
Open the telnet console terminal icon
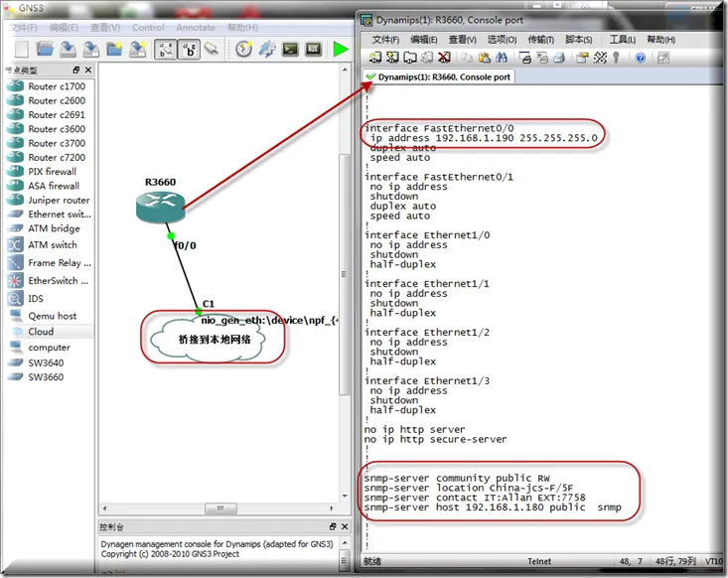tap(291, 49)
